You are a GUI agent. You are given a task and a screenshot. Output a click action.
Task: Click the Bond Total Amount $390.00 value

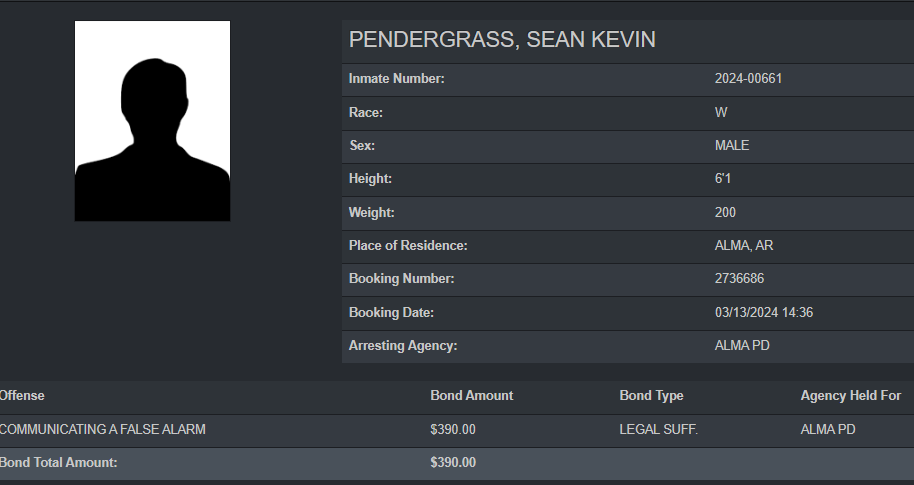point(453,463)
